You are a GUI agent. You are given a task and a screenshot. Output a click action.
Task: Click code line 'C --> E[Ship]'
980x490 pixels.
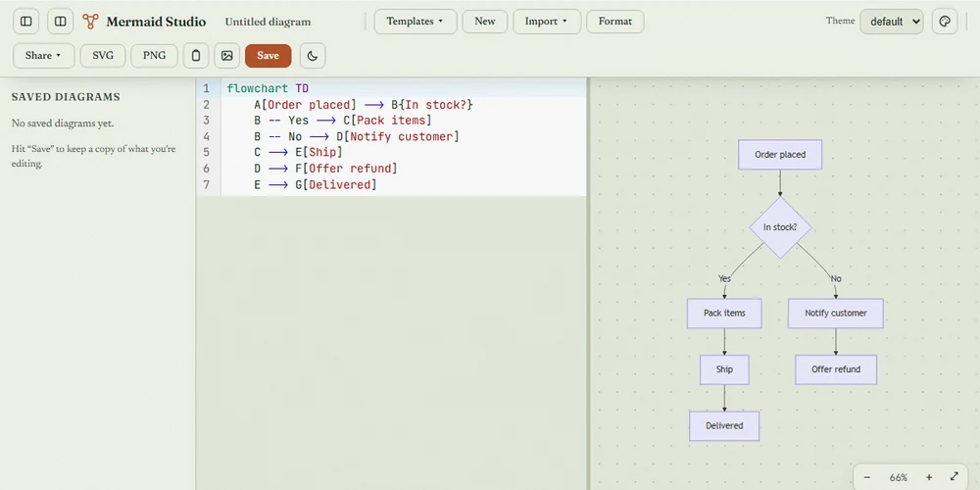(x=404, y=153)
